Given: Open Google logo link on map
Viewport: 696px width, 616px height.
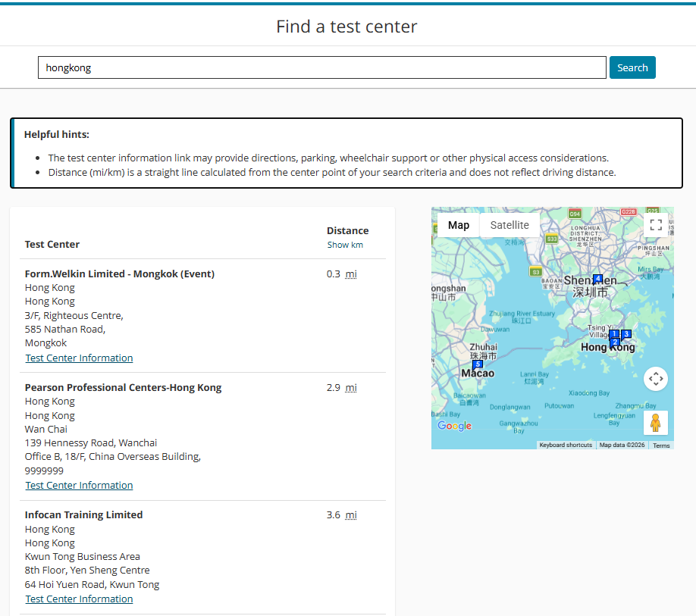Looking at the screenshot, I should 455,426.
